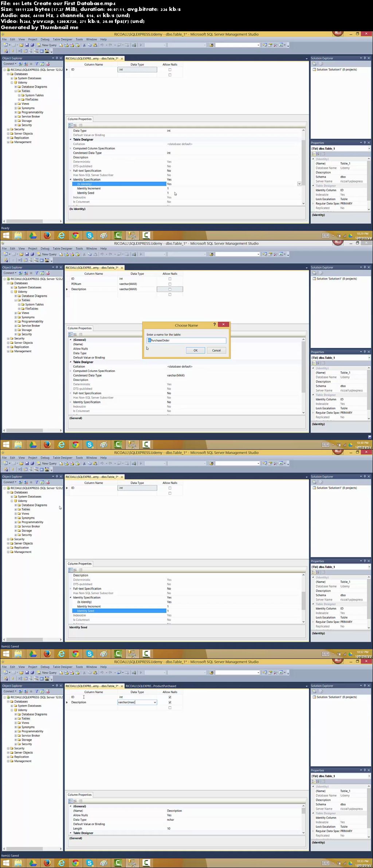Click Column Properties vertical scrollbar in top frame
This screenshot has height=868, width=373.
(x=303, y=167)
